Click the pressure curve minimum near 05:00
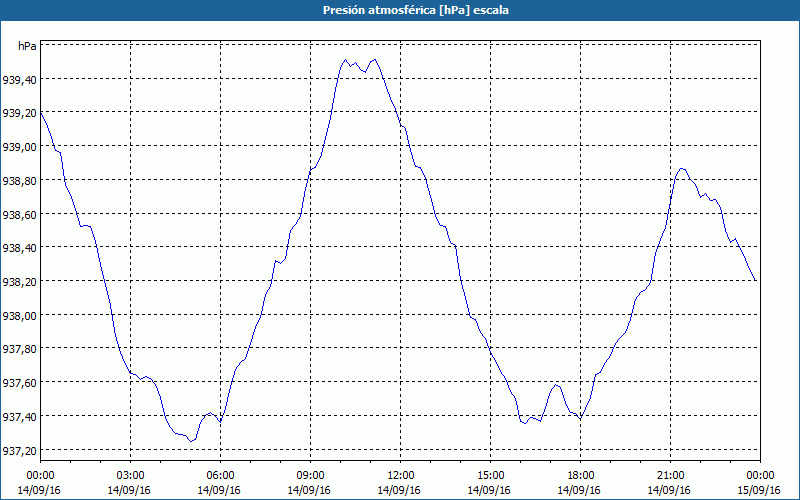This screenshot has width=800, height=500. (x=191, y=441)
